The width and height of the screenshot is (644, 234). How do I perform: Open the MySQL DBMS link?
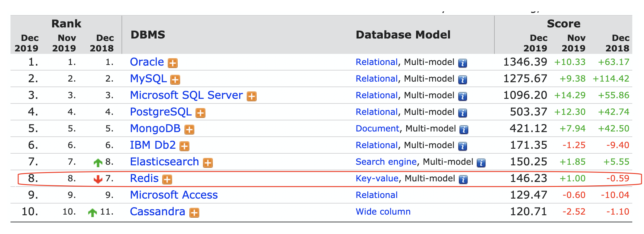pos(148,79)
